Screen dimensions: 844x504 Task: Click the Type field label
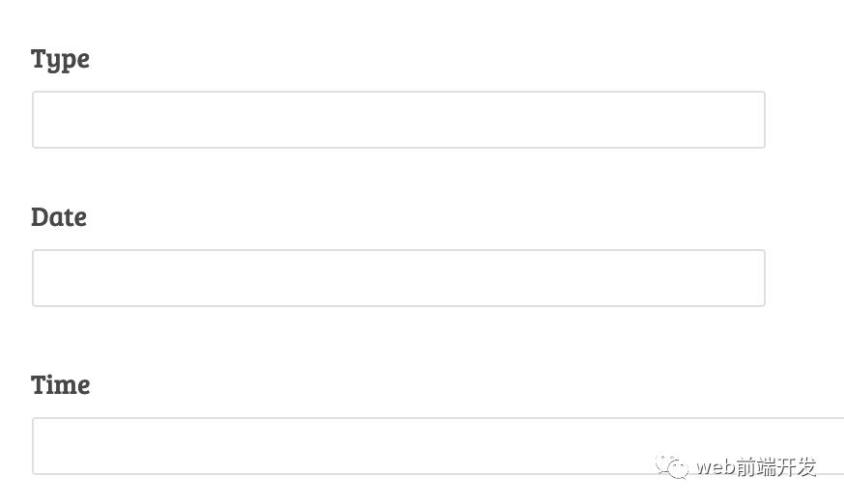pos(60,59)
